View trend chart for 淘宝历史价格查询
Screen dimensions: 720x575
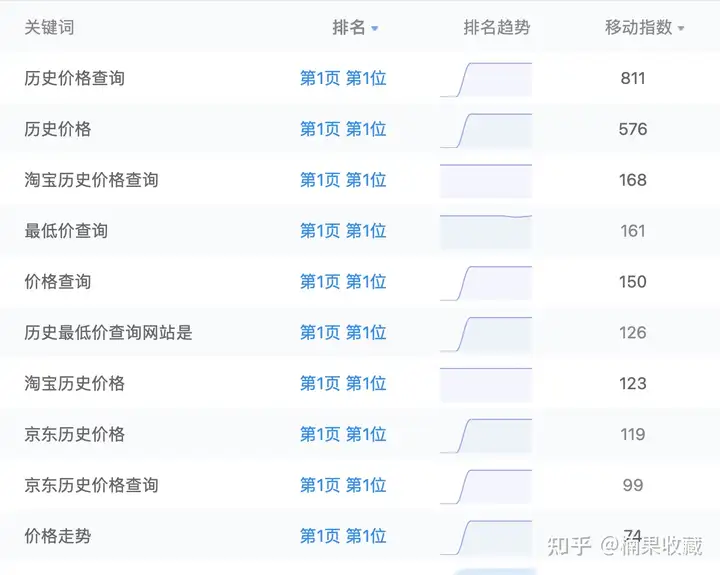[486, 181]
